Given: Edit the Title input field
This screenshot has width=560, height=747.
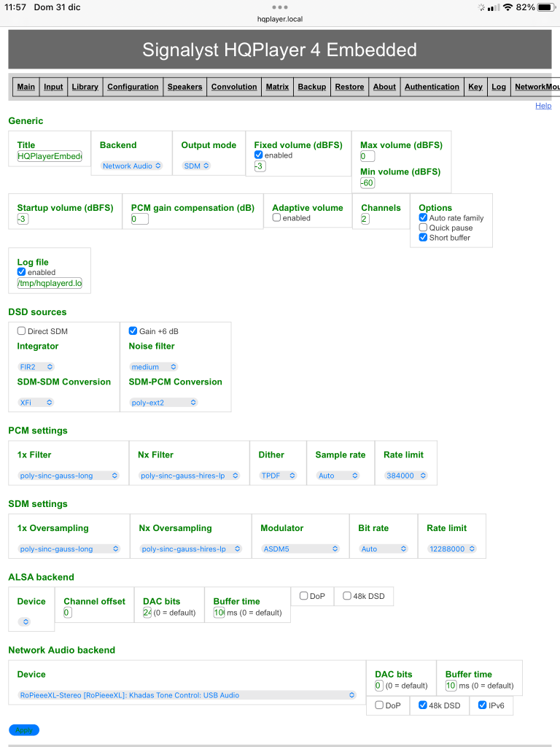Looking at the screenshot, I should [50, 156].
